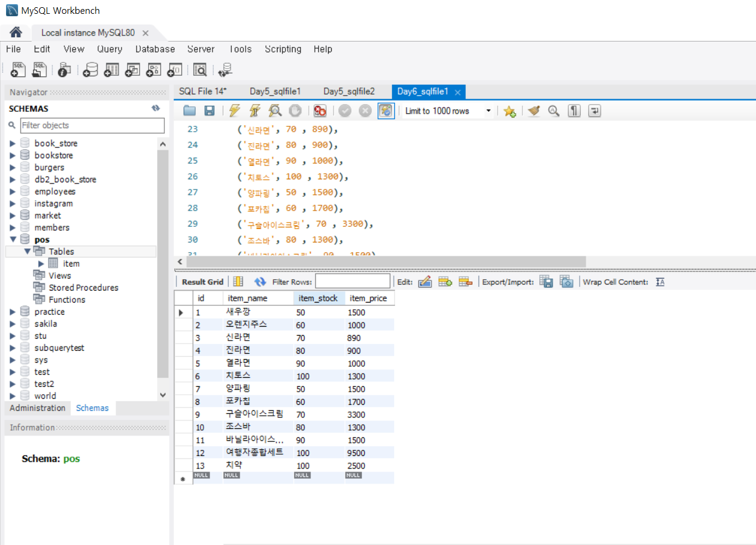Toggle result grid field types view
Viewport: 756px width, 545px height.
click(238, 282)
